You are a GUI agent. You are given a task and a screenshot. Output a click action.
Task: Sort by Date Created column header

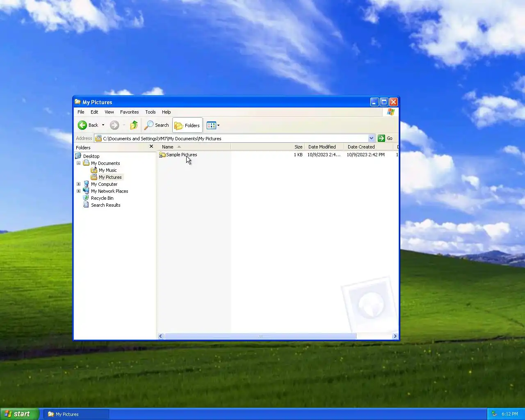369,147
